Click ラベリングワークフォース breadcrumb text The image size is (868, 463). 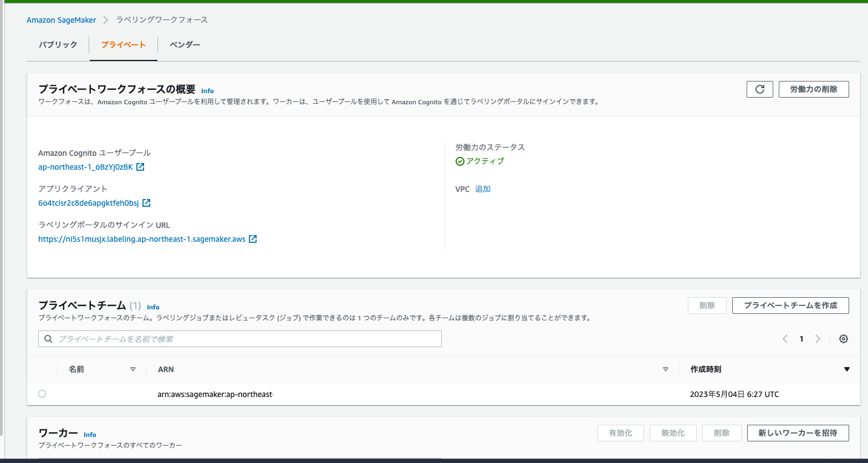tap(162, 20)
